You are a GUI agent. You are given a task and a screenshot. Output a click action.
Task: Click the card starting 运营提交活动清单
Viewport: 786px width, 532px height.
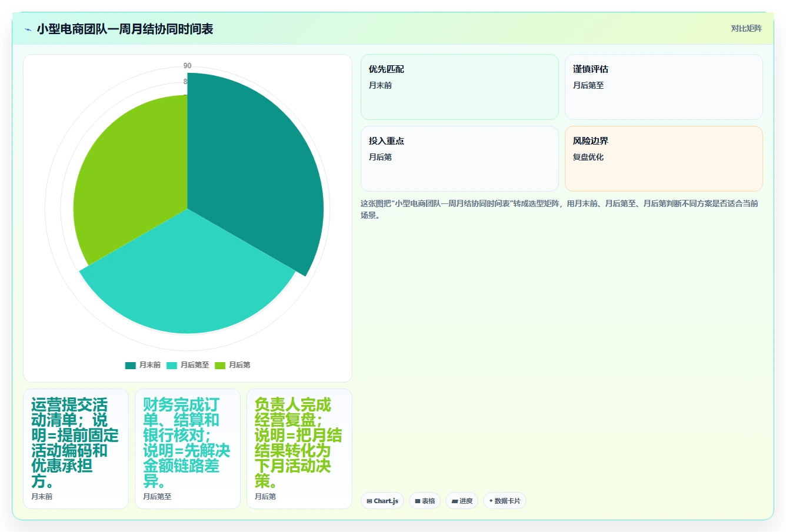(x=76, y=449)
